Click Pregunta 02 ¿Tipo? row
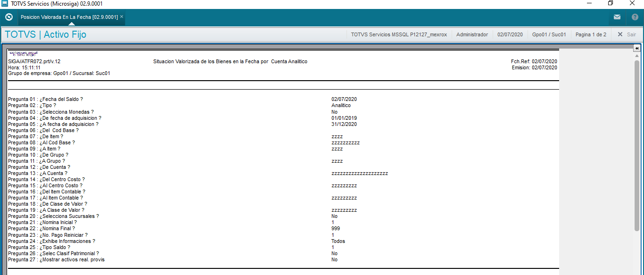This screenshot has width=644, height=275. click(32, 105)
